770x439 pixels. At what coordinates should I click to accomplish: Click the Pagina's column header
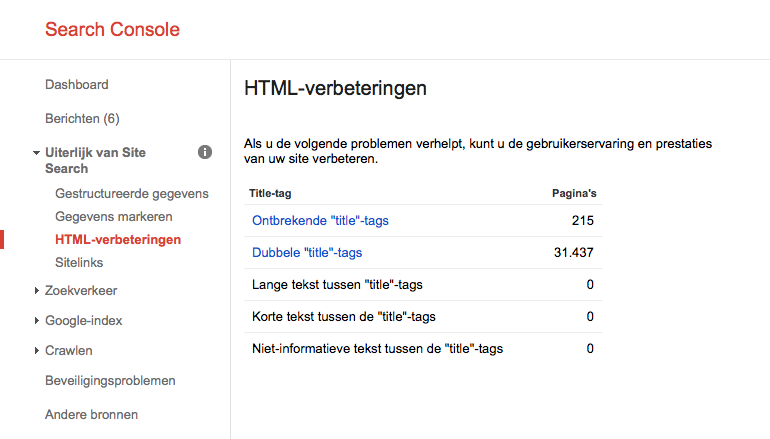574,194
